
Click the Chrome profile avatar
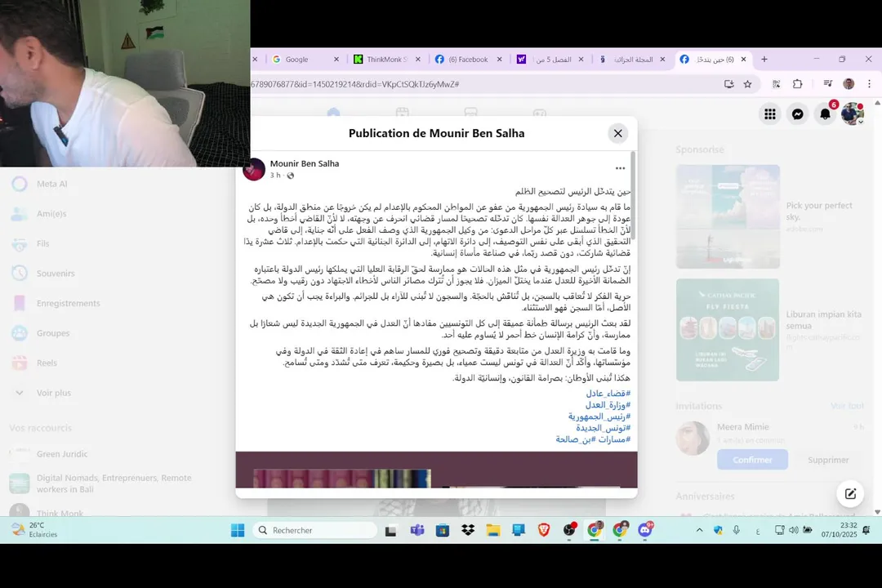849,84
